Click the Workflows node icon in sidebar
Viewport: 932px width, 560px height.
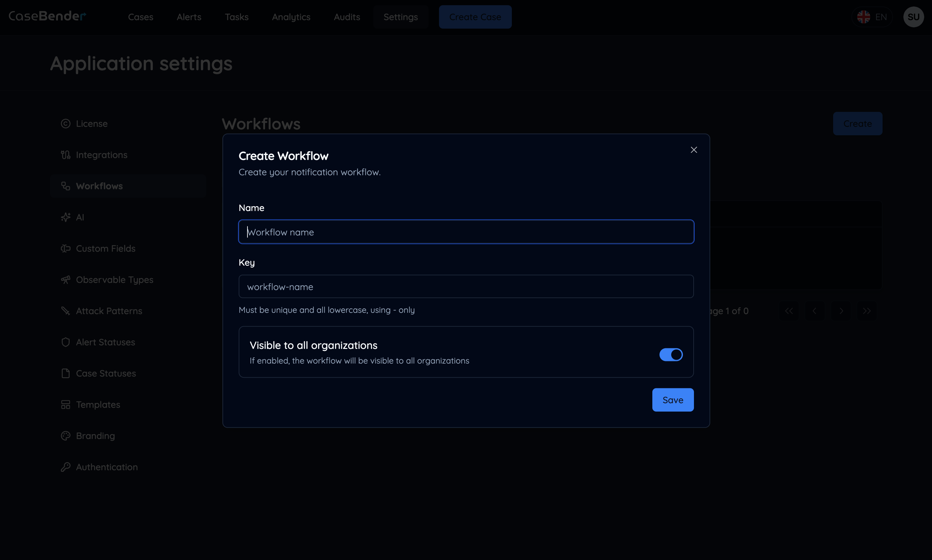click(x=66, y=186)
